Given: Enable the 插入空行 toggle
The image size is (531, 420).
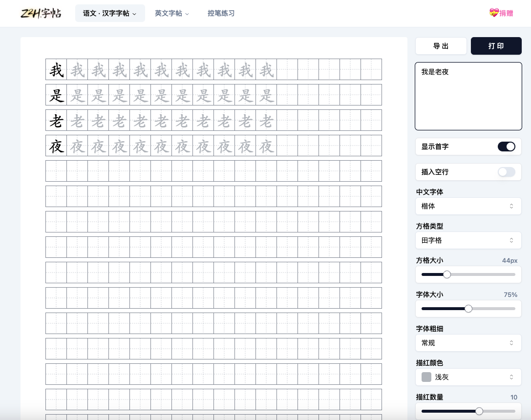Looking at the screenshot, I should point(506,172).
